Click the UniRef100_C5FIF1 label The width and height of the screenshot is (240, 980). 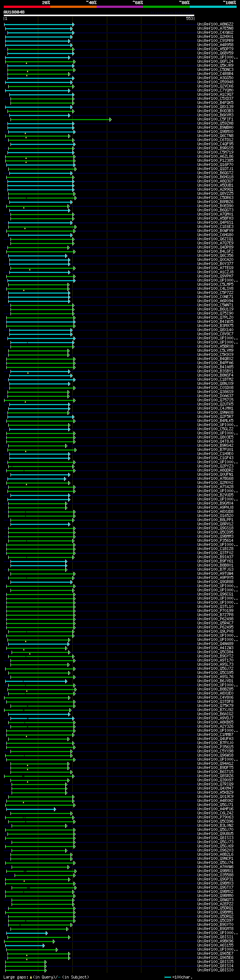(215, 119)
